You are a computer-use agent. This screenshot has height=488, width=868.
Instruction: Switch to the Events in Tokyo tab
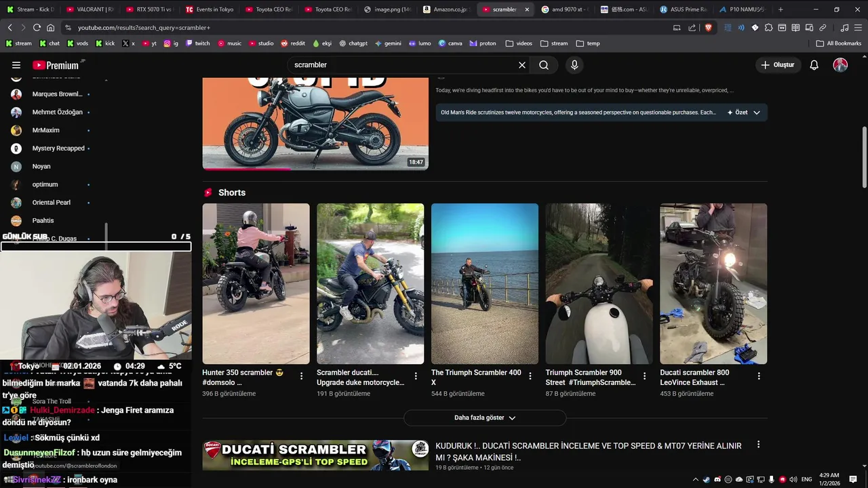click(210, 9)
